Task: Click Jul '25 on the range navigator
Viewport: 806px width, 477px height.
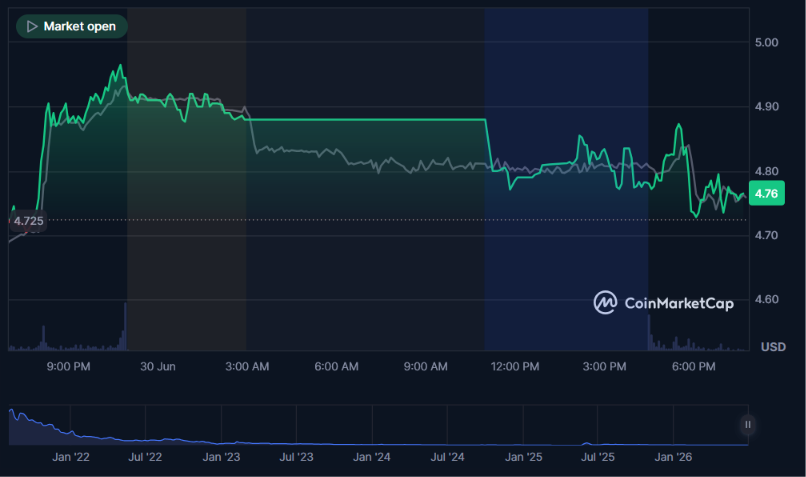Action: [x=598, y=457]
